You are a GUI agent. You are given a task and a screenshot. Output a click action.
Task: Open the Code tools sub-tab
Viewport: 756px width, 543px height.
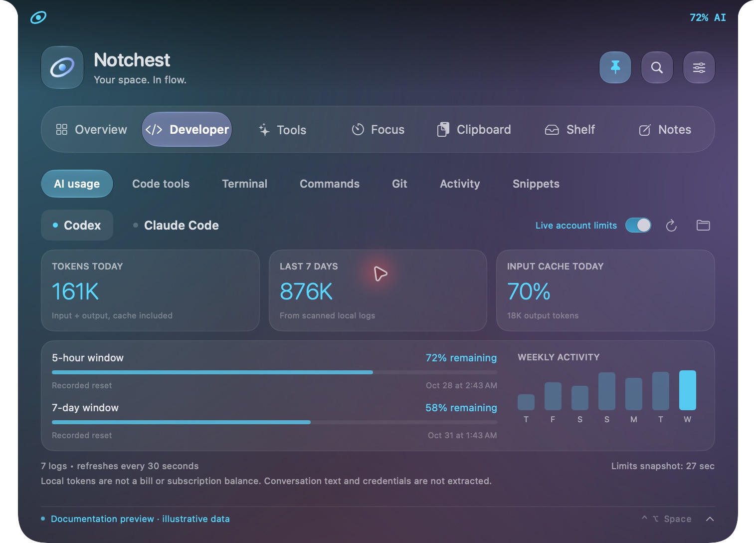point(161,184)
